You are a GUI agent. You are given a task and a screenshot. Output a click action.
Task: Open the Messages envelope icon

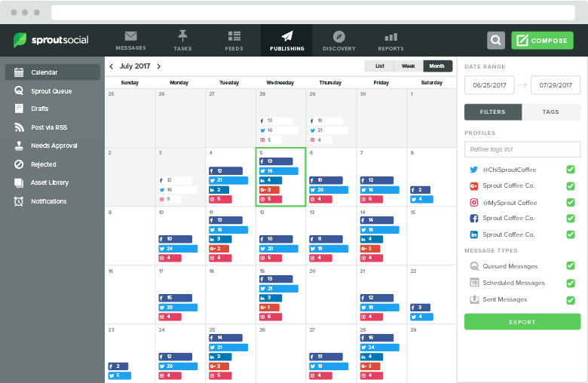131,36
